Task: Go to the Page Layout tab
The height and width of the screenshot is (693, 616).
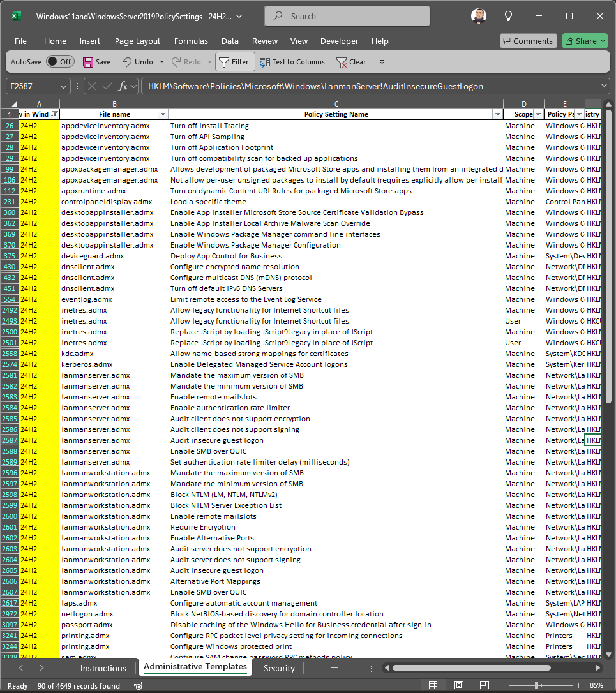Action: click(x=137, y=41)
